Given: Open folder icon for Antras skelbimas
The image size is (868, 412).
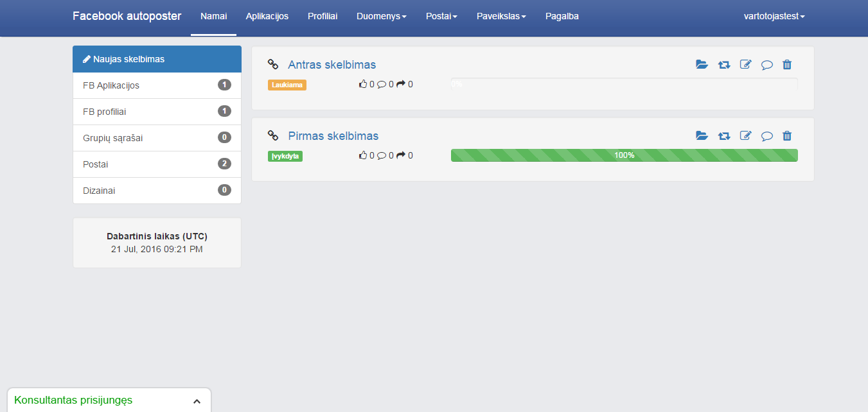Looking at the screenshot, I should [x=702, y=65].
